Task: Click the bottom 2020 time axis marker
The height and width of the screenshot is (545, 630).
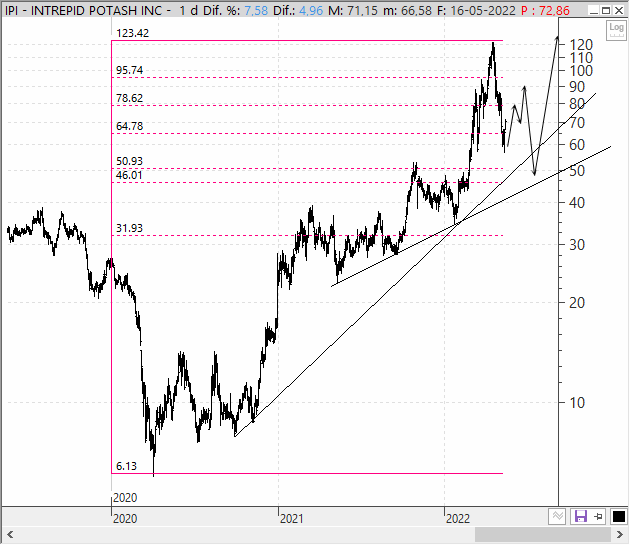Action: coord(125,518)
